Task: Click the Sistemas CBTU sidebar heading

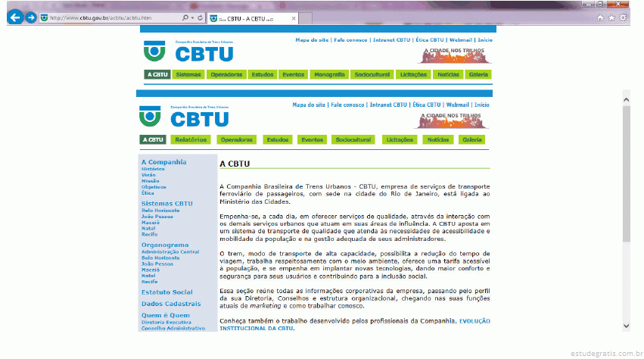Action: [x=166, y=204]
